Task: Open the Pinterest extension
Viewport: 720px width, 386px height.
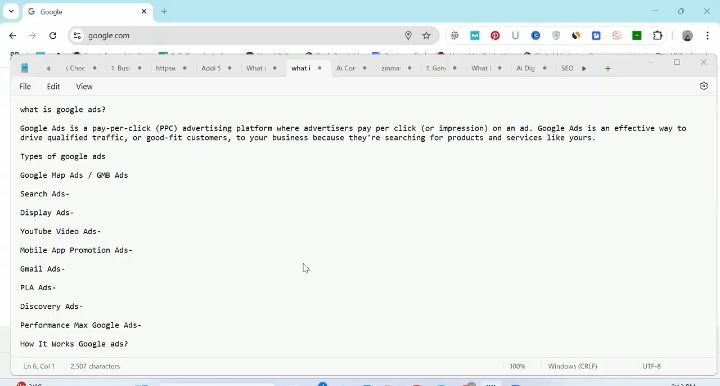Action: tap(495, 35)
